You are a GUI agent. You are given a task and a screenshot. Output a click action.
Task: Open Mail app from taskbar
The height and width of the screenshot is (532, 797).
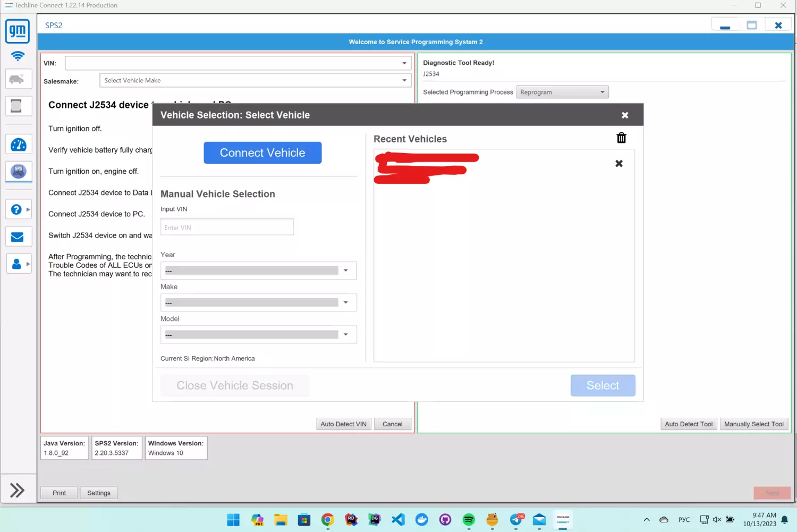(x=539, y=520)
